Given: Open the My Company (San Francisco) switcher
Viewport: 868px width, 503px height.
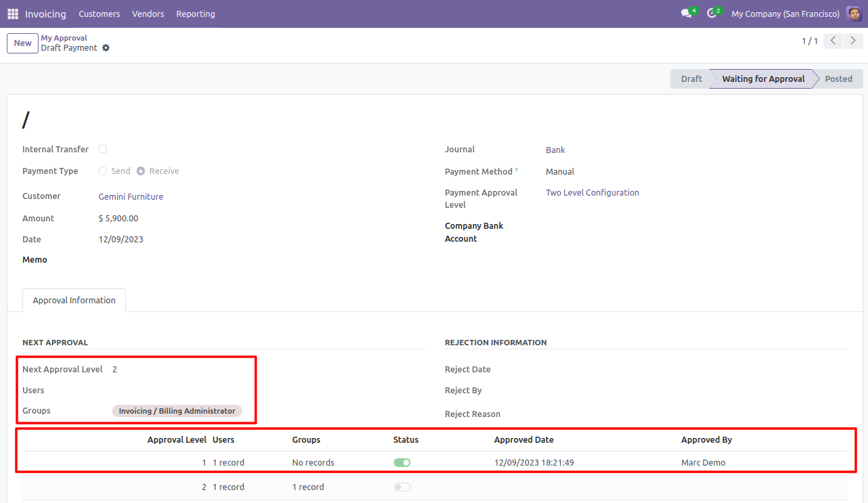Looking at the screenshot, I should point(785,14).
